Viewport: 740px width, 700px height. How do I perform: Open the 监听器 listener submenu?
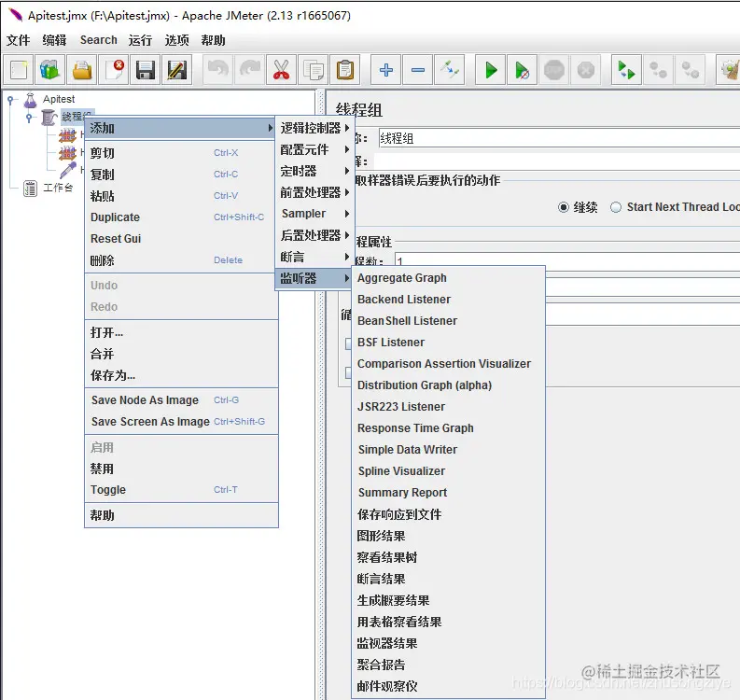314,278
